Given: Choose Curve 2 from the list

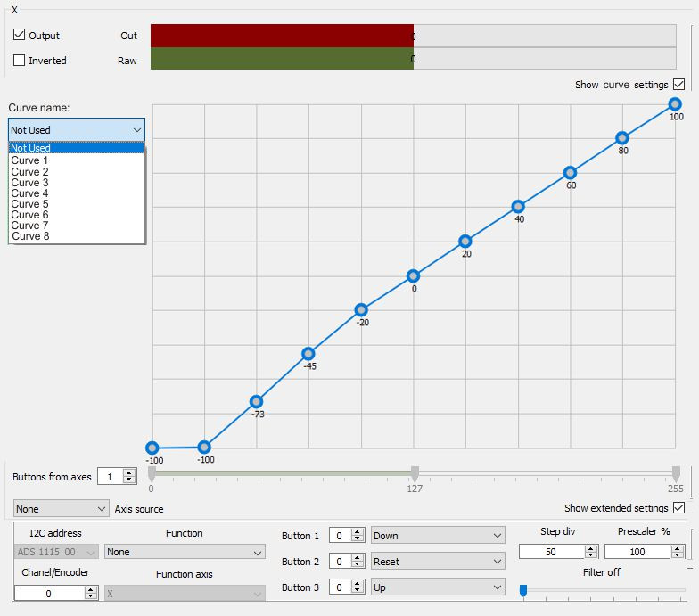Looking at the screenshot, I should click(77, 171).
